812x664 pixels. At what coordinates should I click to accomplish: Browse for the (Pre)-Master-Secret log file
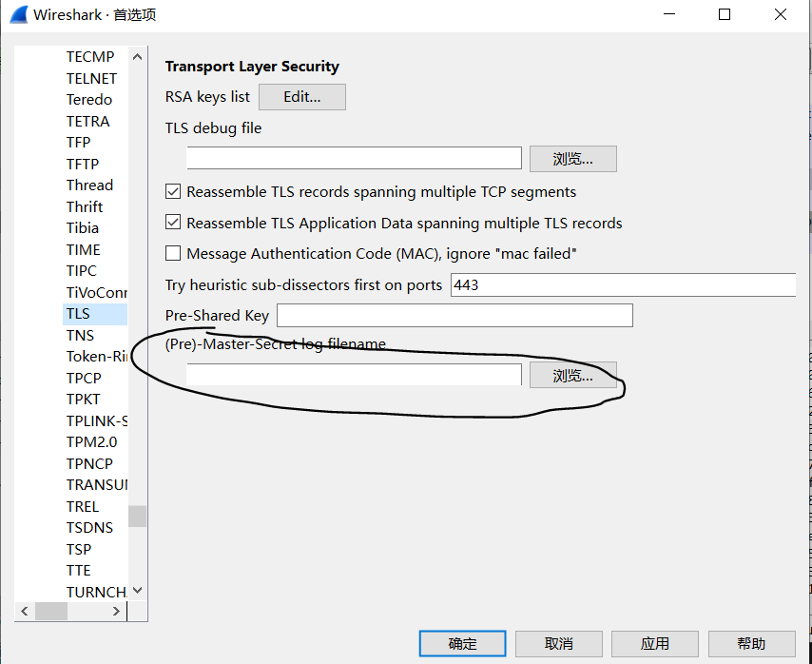click(572, 375)
